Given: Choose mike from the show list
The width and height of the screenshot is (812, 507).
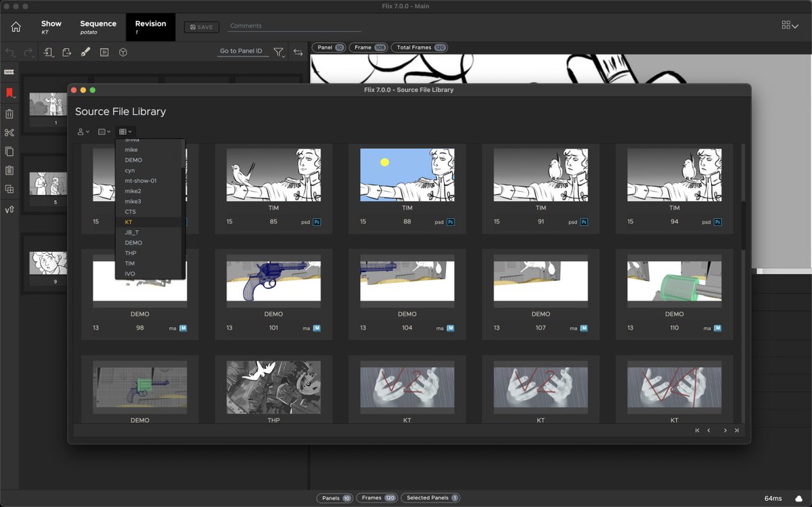Looking at the screenshot, I should (x=150, y=150).
